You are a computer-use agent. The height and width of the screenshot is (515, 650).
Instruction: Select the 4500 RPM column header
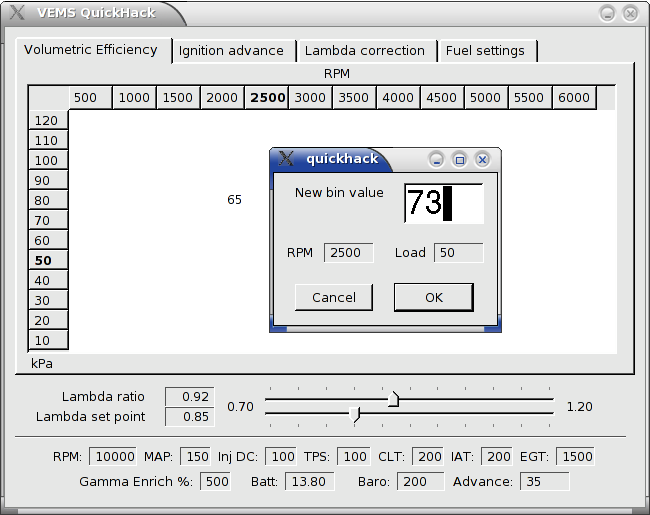[442, 97]
